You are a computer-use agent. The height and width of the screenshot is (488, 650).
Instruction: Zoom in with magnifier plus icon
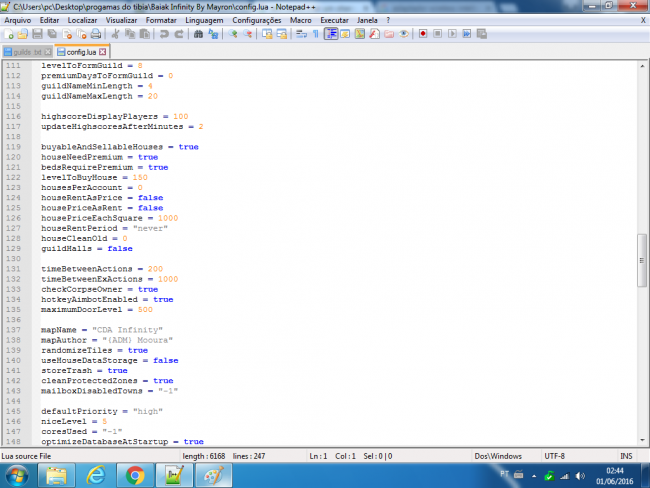(x=233, y=34)
